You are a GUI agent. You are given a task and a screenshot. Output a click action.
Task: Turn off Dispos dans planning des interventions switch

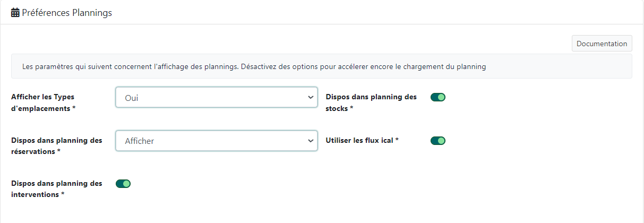123,184
